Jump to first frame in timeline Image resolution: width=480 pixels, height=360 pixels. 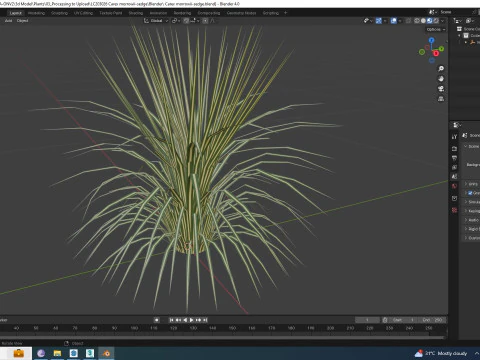point(171,320)
